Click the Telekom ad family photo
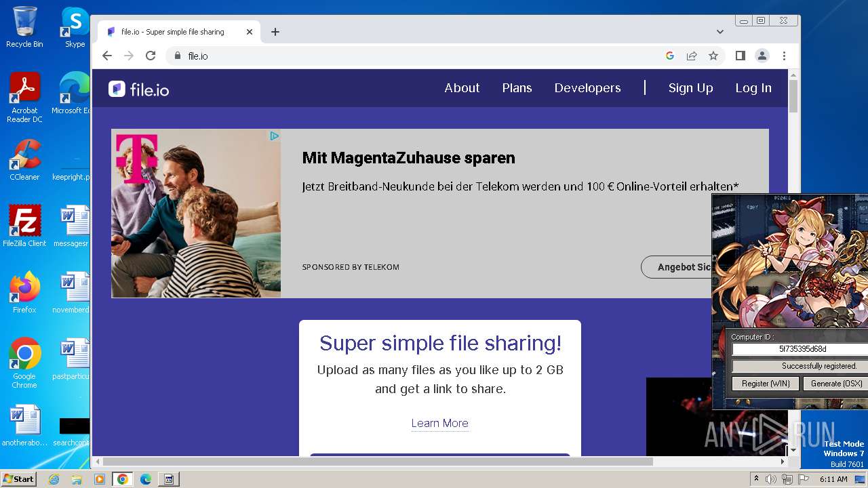The height and width of the screenshot is (488, 868). coord(196,213)
